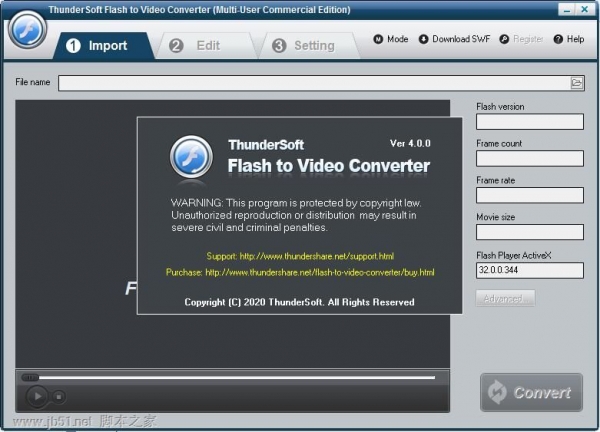Viewport: 600px width, 432px height.
Task: Switch to the Setting tab
Action: point(308,46)
